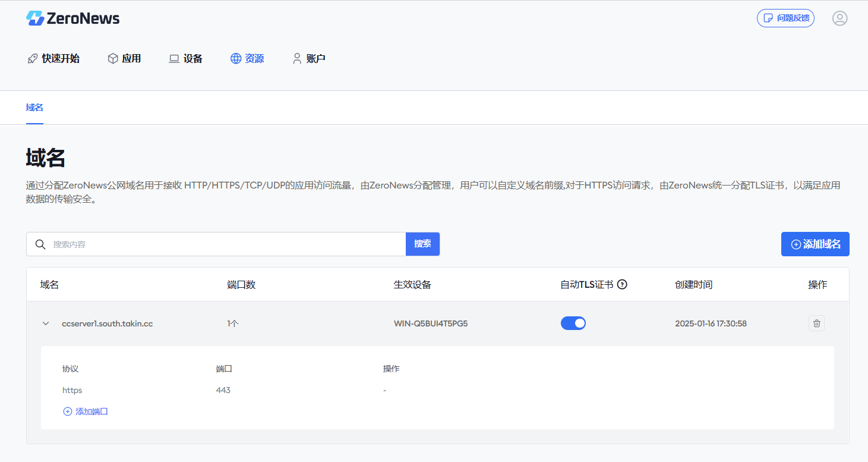Click the 生效设备 column header
Image resolution: width=868 pixels, height=462 pixels.
pyautogui.click(x=412, y=285)
